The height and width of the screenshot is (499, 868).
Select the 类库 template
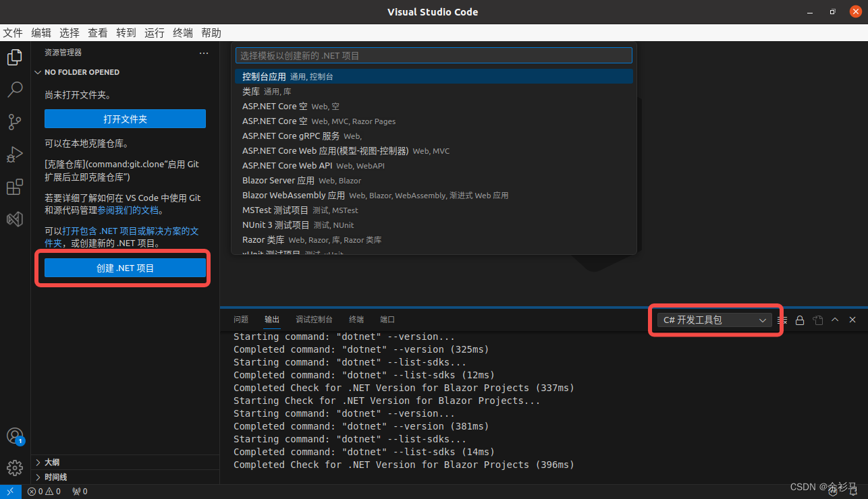[x=434, y=92]
